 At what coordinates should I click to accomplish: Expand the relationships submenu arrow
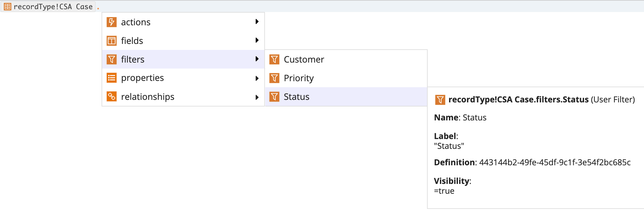pos(257,97)
